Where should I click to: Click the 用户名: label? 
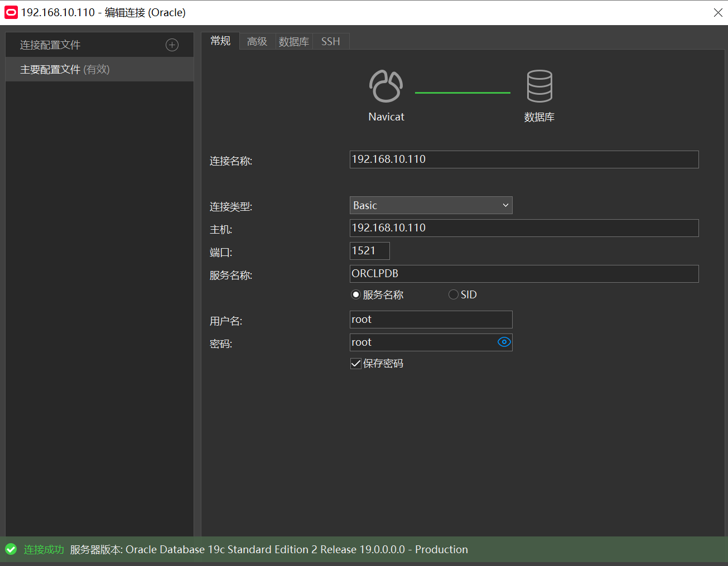[x=226, y=321]
